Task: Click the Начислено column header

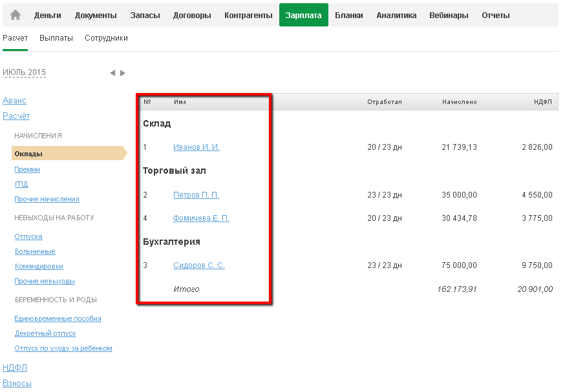Action: click(460, 102)
